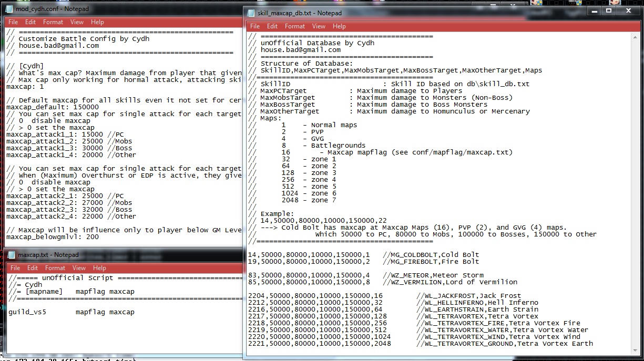The image size is (644, 361).
Task: Open View menu in skill_maxcap_db.txt window
Action: coord(319,26)
